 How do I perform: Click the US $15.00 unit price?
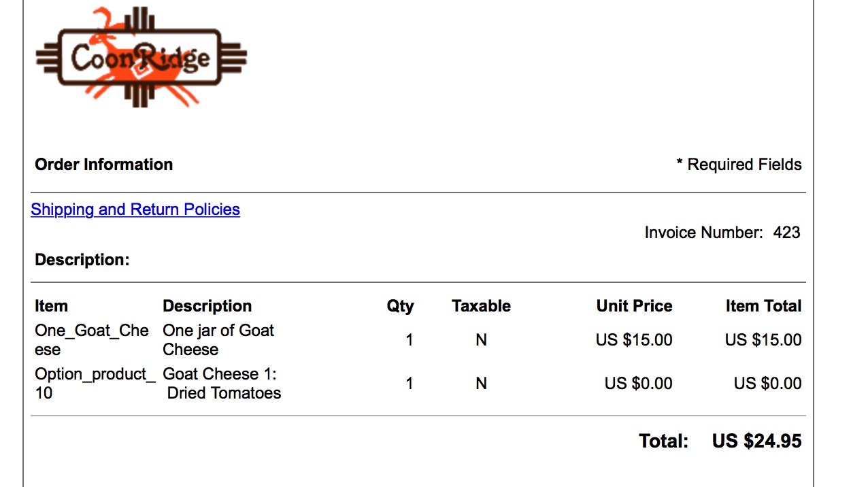[x=634, y=340]
